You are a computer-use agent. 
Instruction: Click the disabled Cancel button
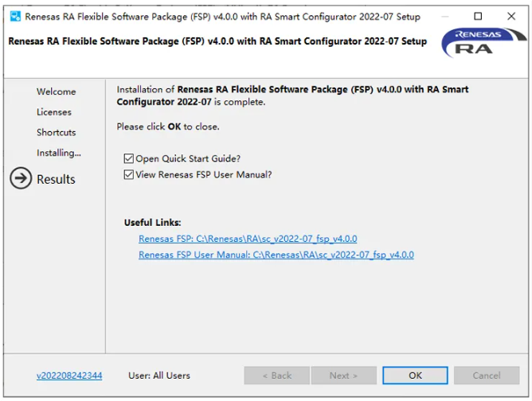[x=487, y=376]
